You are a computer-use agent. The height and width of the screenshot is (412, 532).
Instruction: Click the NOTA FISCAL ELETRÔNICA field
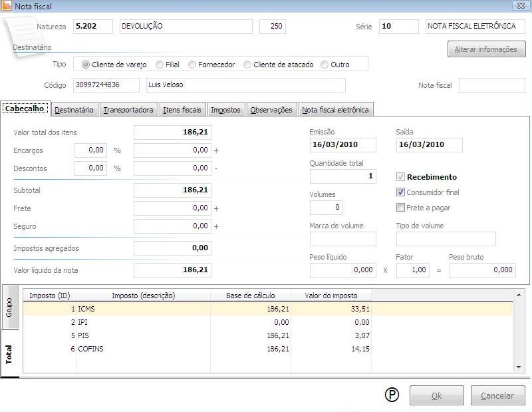coord(475,27)
